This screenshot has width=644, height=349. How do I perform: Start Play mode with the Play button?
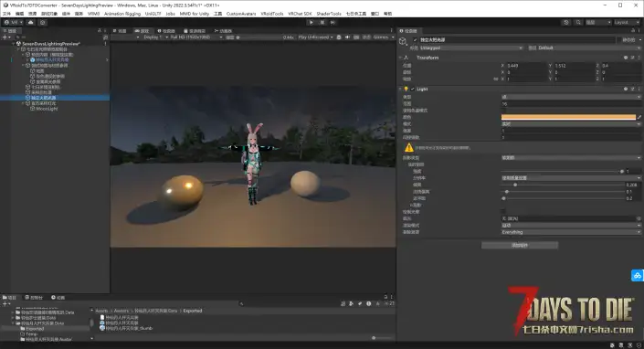tap(311, 22)
